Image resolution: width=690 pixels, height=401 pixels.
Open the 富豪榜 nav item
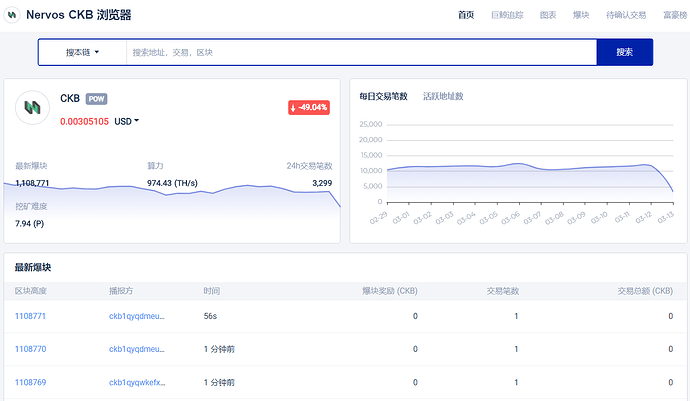[675, 15]
